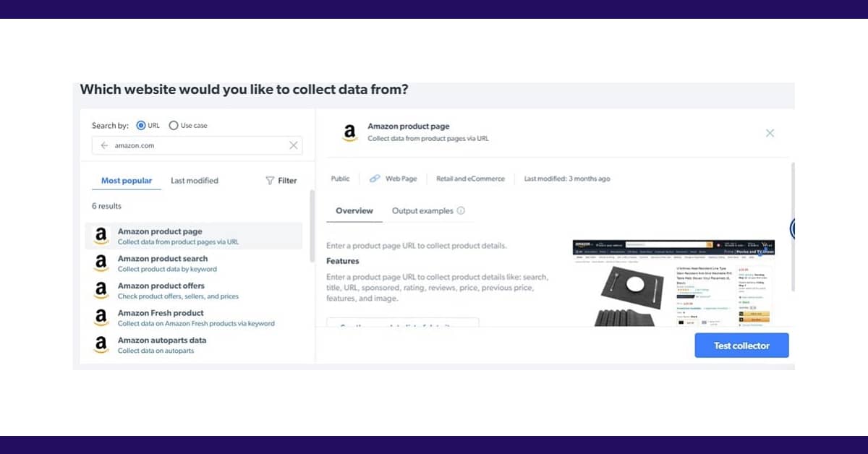
Task: Click the results list scrollbar
Action: [x=312, y=226]
